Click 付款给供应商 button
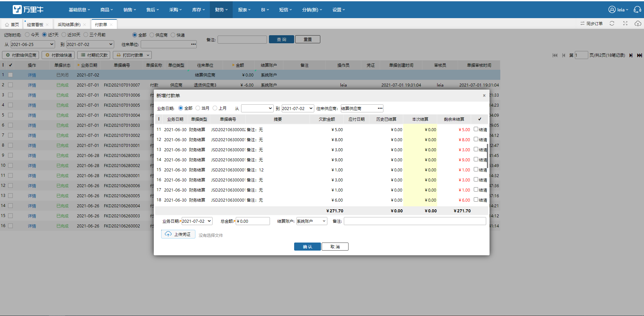Viewport: 644px width, 316px height. coord(21,55)
